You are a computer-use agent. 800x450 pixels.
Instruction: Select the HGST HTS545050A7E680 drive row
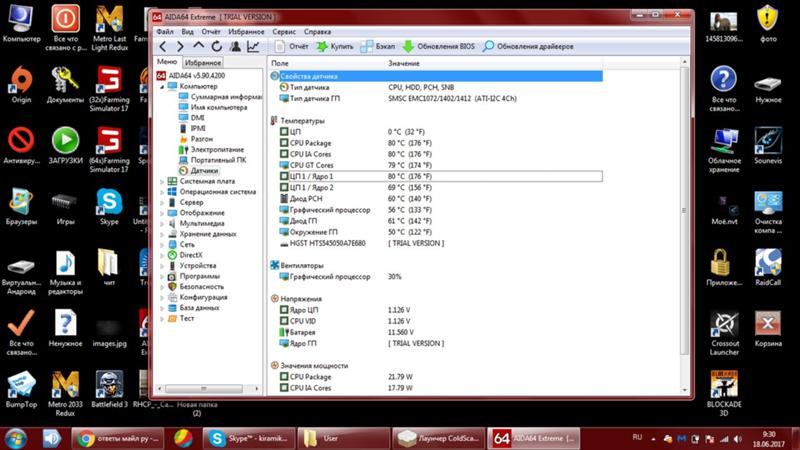436,243
